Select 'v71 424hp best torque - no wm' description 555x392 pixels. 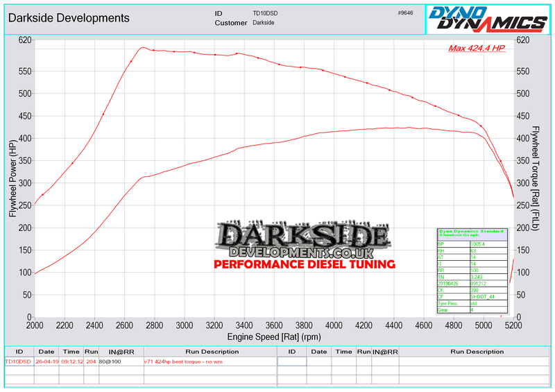coord(183,361)
